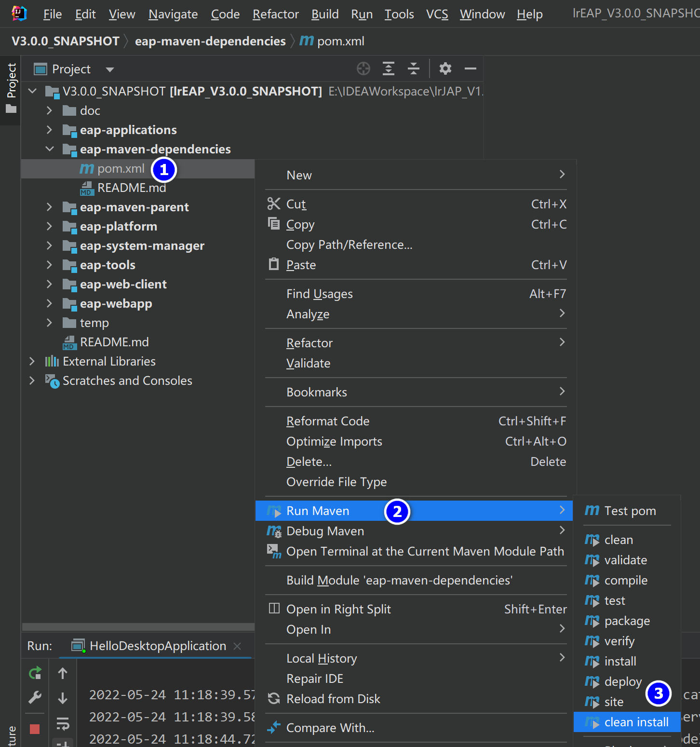This screenshot has height=747, width=700.
Task: Expand the eap-platform module
Action: pyautogui.click(x=49, y=226)
